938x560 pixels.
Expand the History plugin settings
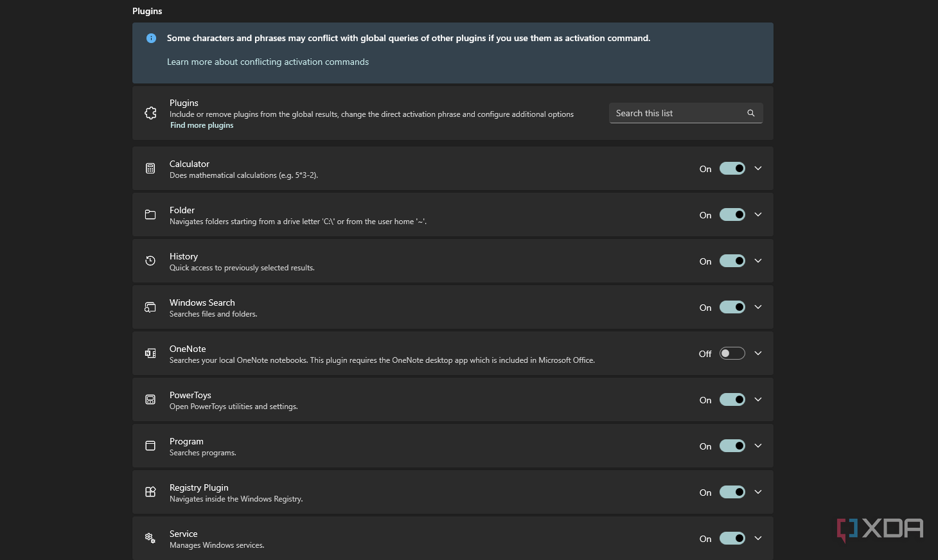coord(758,261)
